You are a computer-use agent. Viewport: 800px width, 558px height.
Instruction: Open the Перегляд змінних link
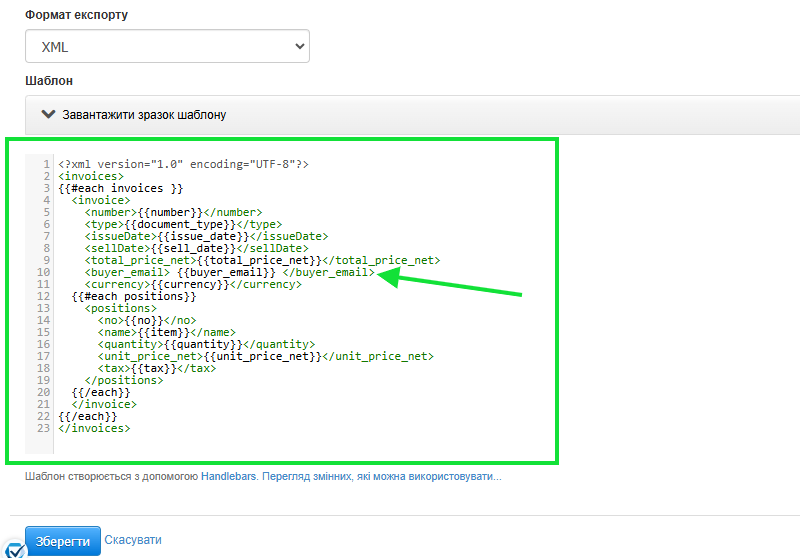(x=381, y=477)
